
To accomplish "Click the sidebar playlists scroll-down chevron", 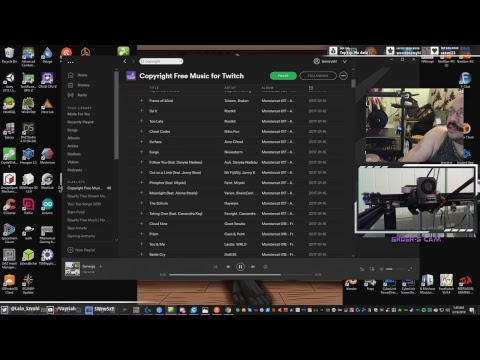I will pyautogui.click(x=116, y=240).
